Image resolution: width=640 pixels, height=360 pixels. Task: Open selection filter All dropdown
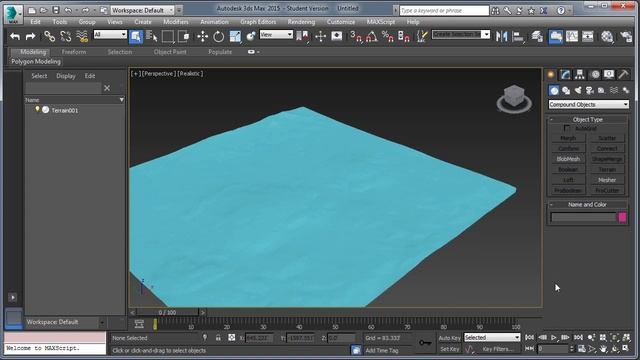(x=110, y=35)
